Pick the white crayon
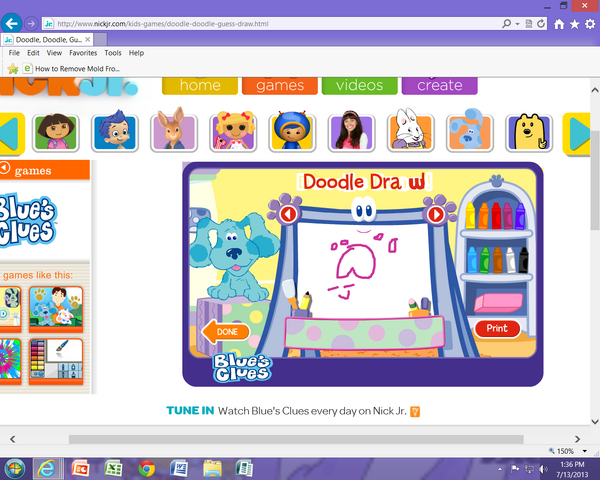600x480 pixels. (510, 260)
